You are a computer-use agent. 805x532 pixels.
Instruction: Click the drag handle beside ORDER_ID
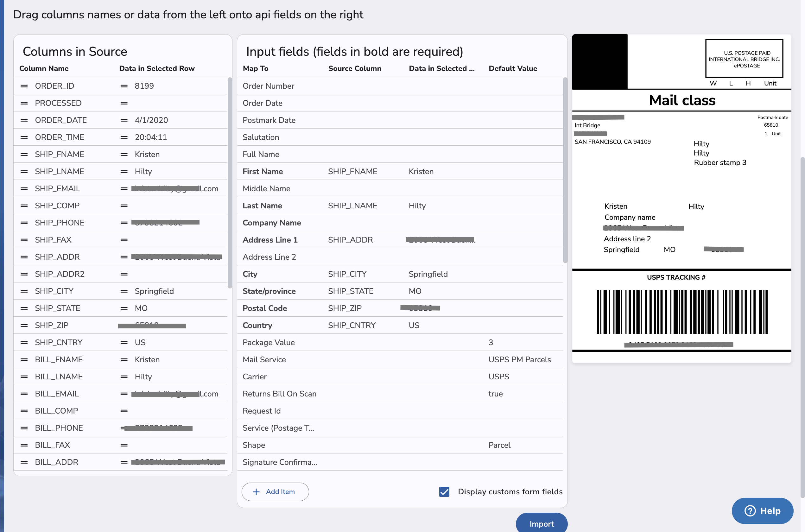point(24,85)
